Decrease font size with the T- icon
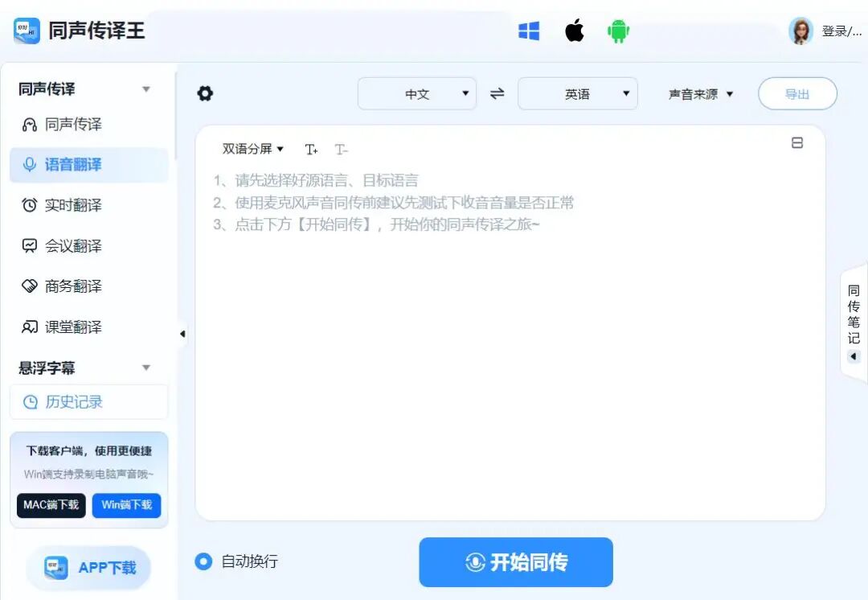The image size is (868, 600). coord(342,149)
